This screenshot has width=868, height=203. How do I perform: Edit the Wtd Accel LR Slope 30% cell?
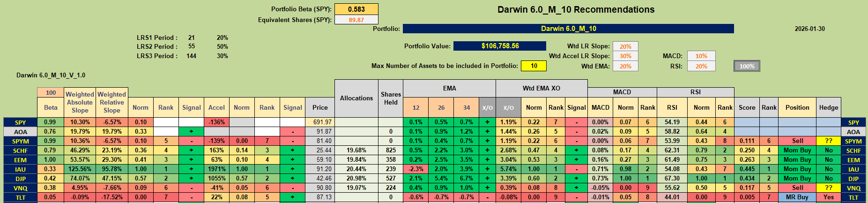625,56
